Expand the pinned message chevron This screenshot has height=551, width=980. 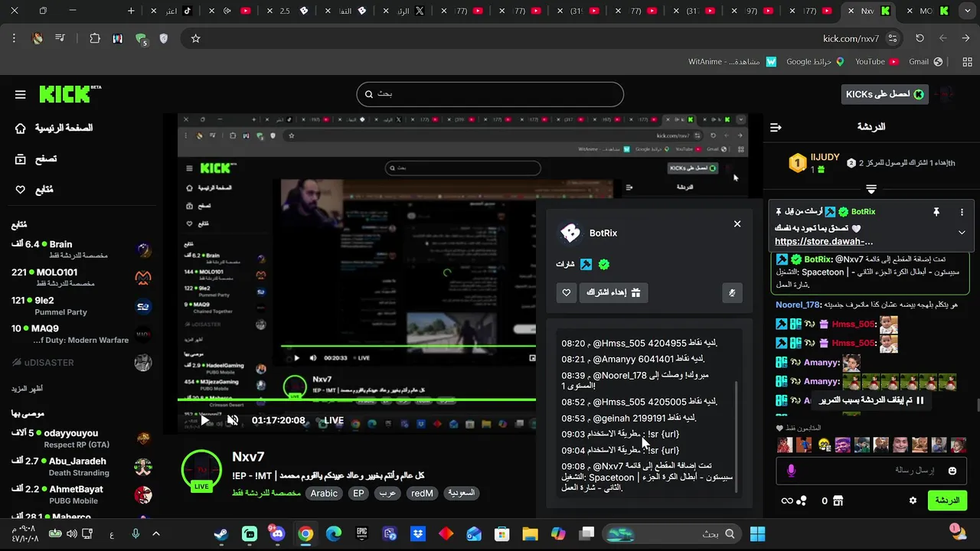pos(962,233)
